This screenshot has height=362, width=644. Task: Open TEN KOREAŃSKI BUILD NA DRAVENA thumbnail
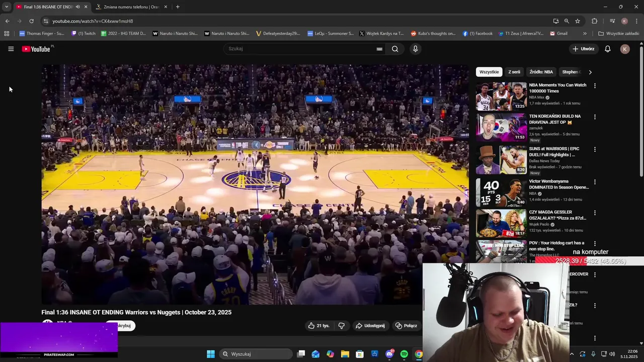tap(501, 128)
